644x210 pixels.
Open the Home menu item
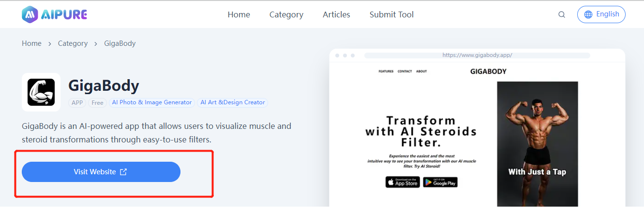point(239,14)
